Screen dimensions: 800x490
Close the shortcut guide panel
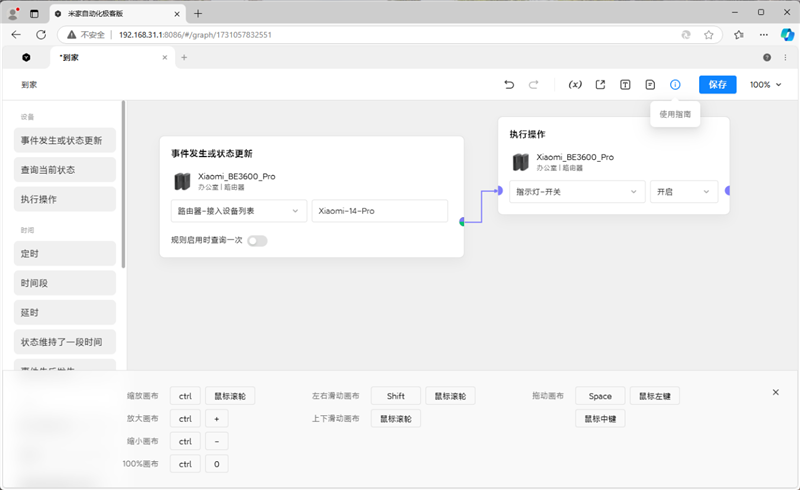(776, 392)
